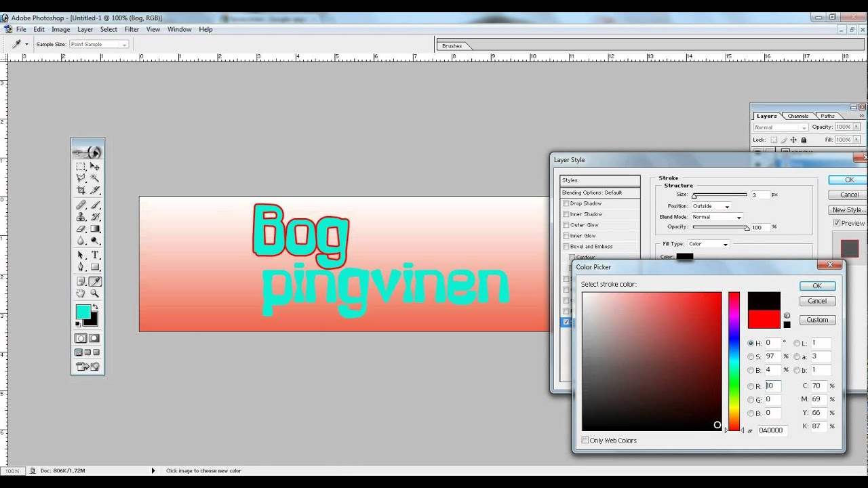Open the Brushes tab in palette well
868x488 pixels.
(452, 46)
